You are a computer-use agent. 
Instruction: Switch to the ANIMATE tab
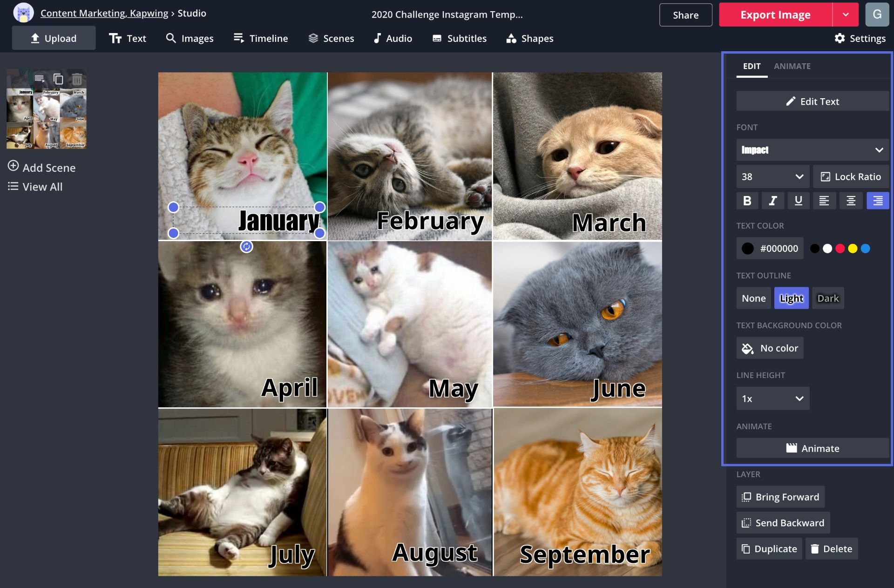pos(792,66)
